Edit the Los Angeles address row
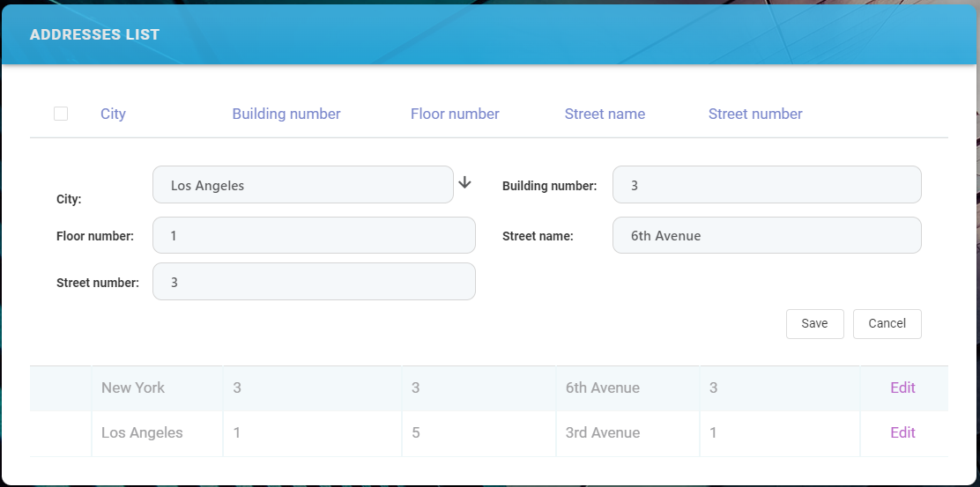980x487 pixels. 902,432
